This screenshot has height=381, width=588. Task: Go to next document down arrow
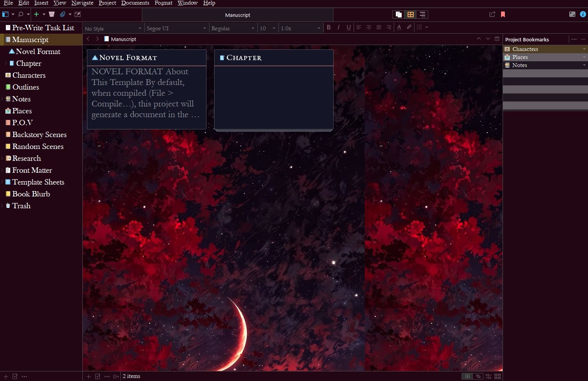[x=488, y=39]
